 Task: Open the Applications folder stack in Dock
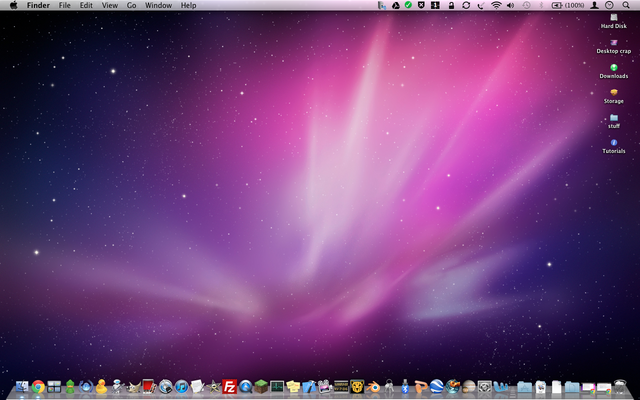coord(524,387)
